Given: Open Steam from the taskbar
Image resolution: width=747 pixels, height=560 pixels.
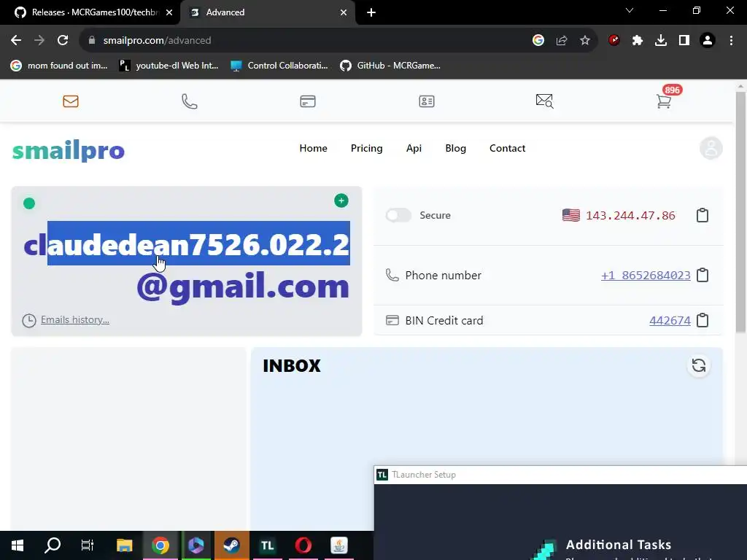Looking at the screenshot, I should click(231, 545).
